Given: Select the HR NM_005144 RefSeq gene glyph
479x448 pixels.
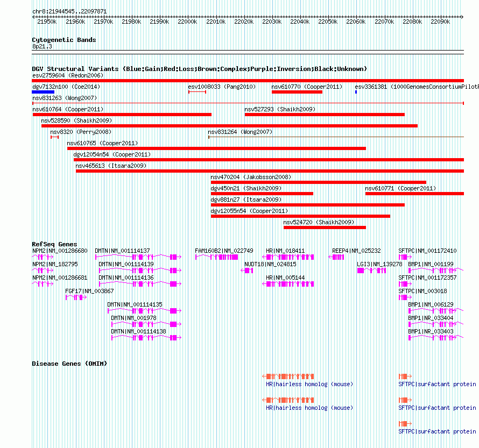Looking at the screenshot, I should pyautogui.click(x=288, y=284).
